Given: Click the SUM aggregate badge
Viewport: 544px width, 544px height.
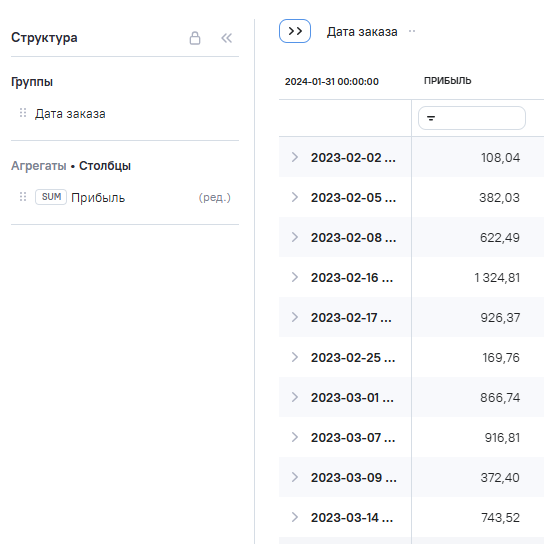Looking at the screenshot, I should click(51, 197).
